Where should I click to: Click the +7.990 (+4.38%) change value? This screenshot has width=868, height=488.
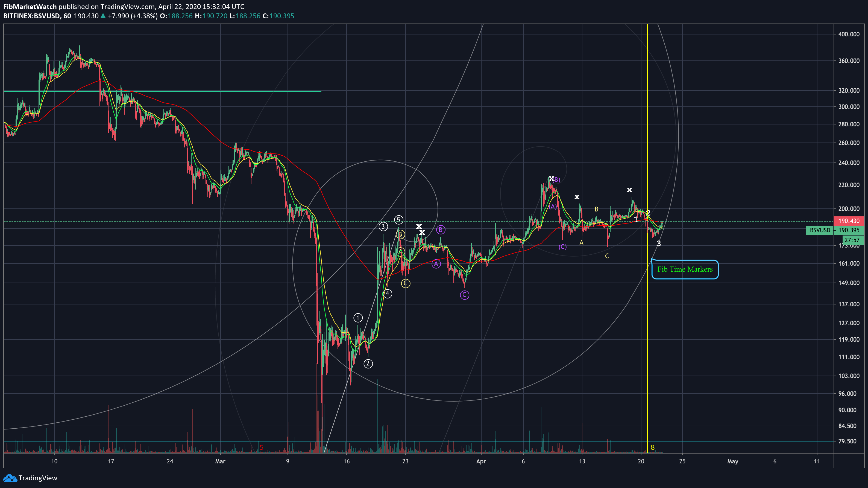click(133, 16)
